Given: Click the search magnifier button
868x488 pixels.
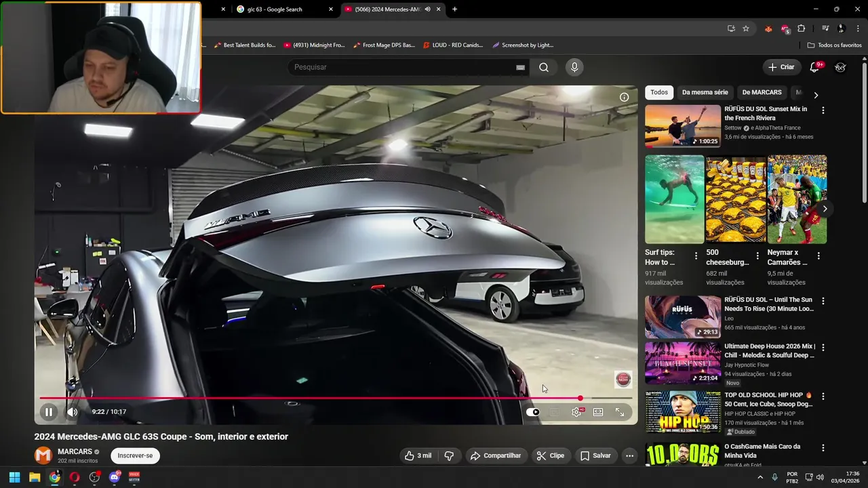Looking at the screenshot, I should pyautogui.click(x=544, y=67).
